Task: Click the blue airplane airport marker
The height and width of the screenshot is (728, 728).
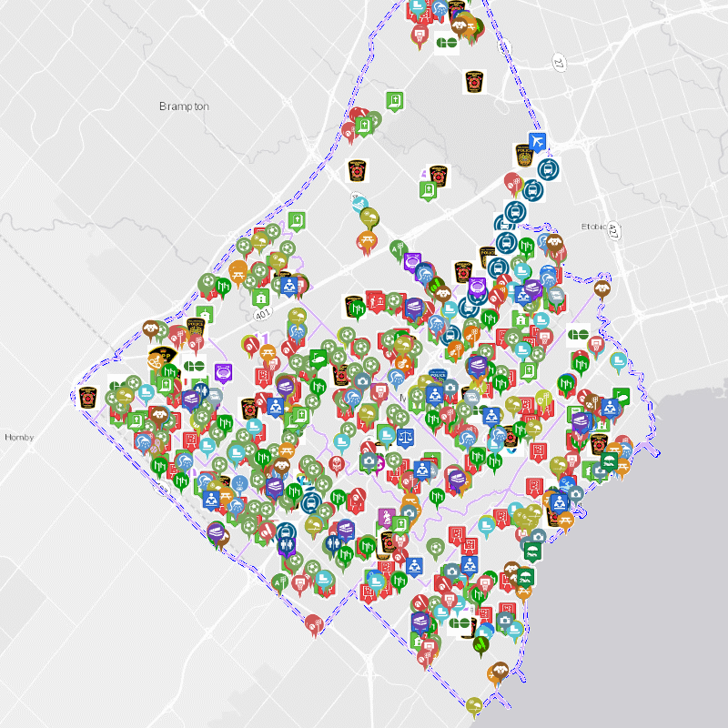Action: [539, 142]
